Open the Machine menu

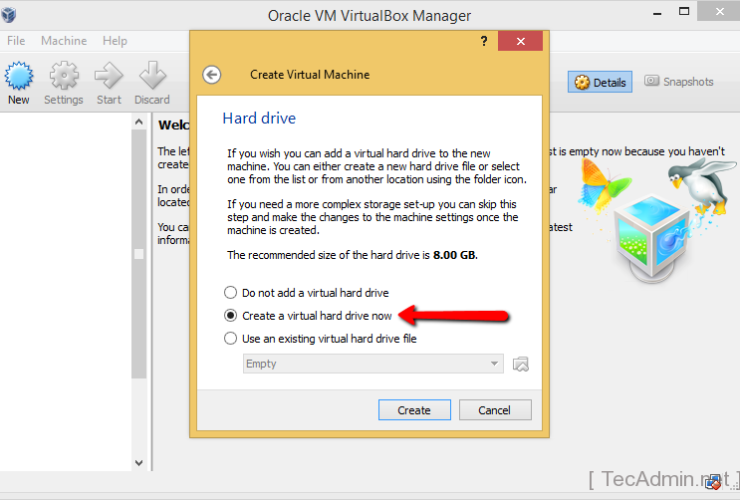pos(64,41)
